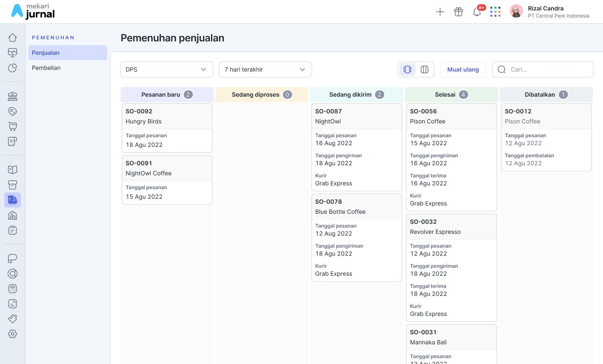Open Rizal Candra profile avatar

point(516,11)
